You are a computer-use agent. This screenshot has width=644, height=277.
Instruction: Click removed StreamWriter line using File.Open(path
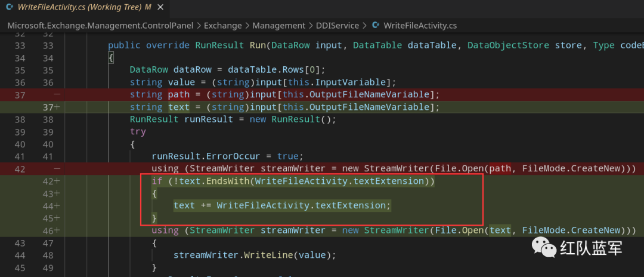[x=394, y=168]
